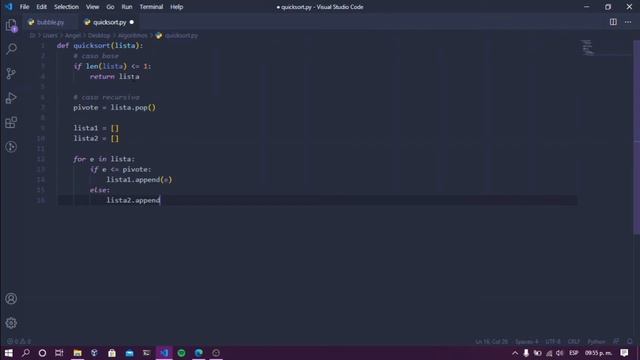Open the Run and Debug view
The height and width of the screenshot is (360, 640).
pyautogui.click(x=11, y=98)
